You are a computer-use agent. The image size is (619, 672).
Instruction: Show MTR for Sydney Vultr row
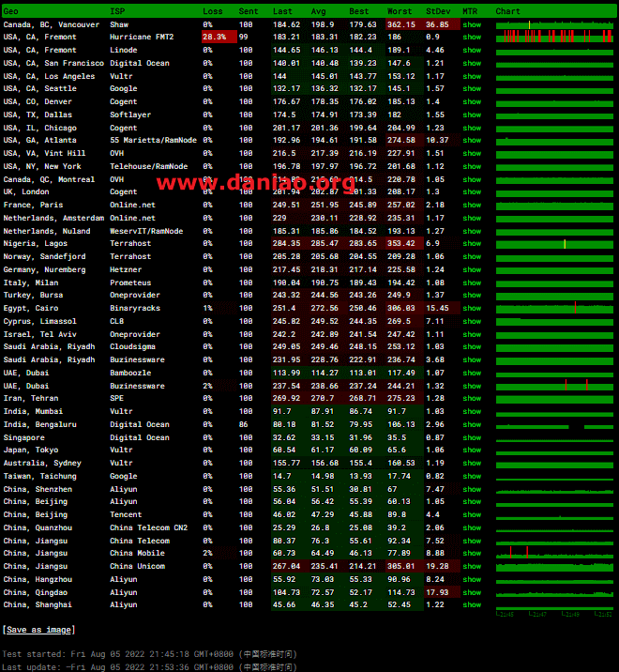472,464
